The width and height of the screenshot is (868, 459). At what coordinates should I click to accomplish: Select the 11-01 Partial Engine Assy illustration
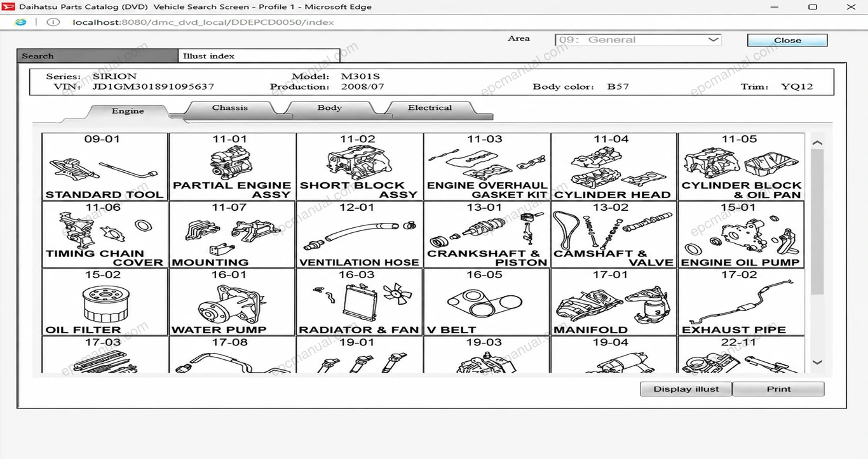(232, 167)
